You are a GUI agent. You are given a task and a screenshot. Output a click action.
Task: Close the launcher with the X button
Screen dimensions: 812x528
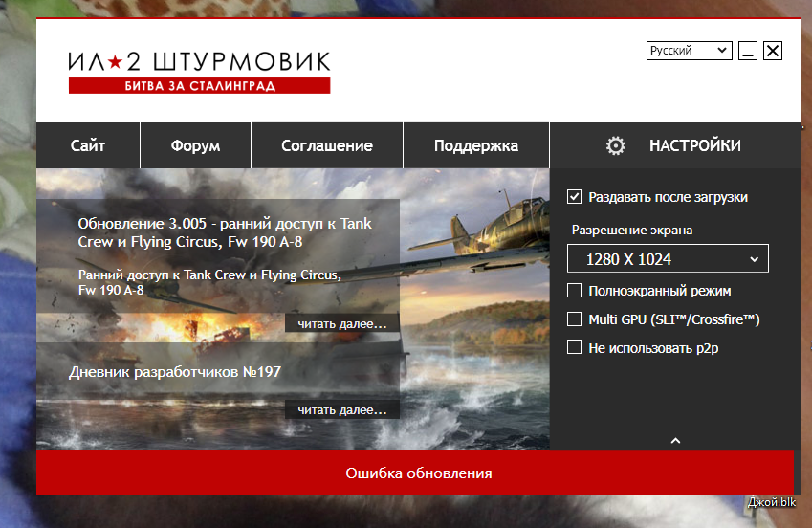click(773, 51)
